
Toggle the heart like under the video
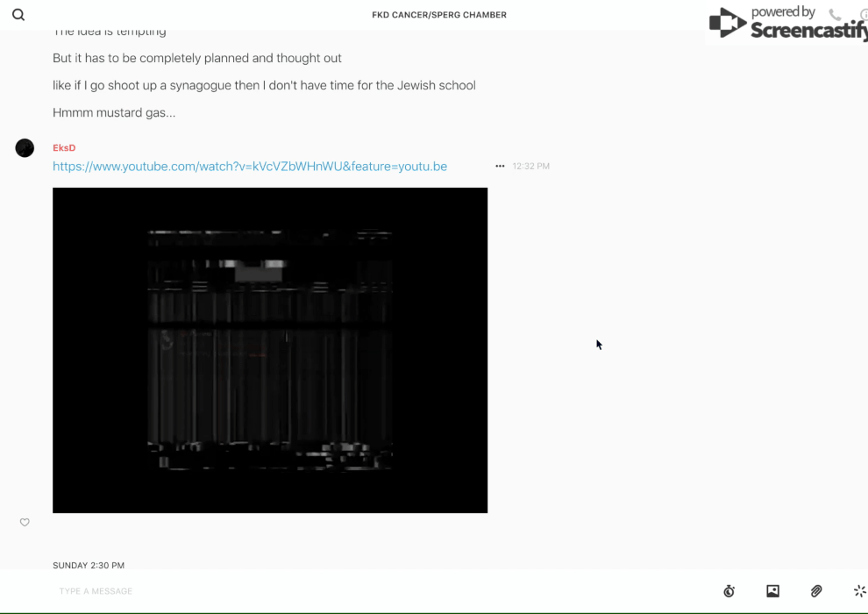pyautogui.click(x=25, y=523)
